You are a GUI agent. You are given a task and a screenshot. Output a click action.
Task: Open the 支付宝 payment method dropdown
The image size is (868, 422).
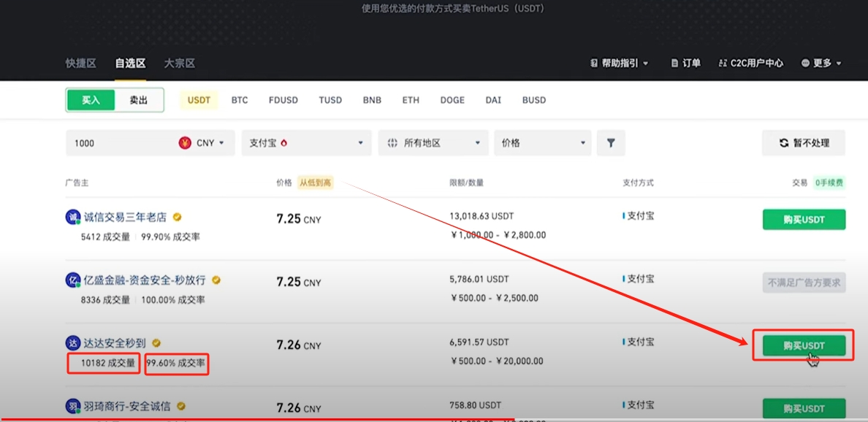(306, 142)
